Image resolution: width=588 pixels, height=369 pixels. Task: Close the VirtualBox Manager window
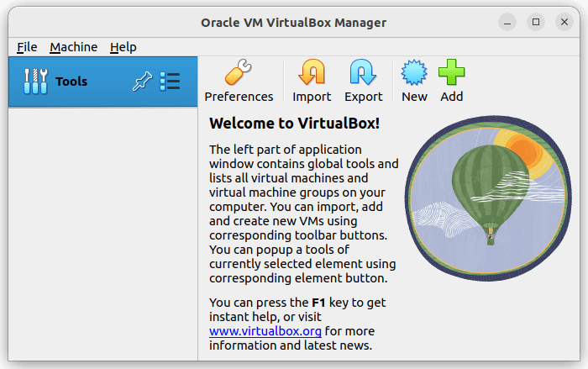564,22
